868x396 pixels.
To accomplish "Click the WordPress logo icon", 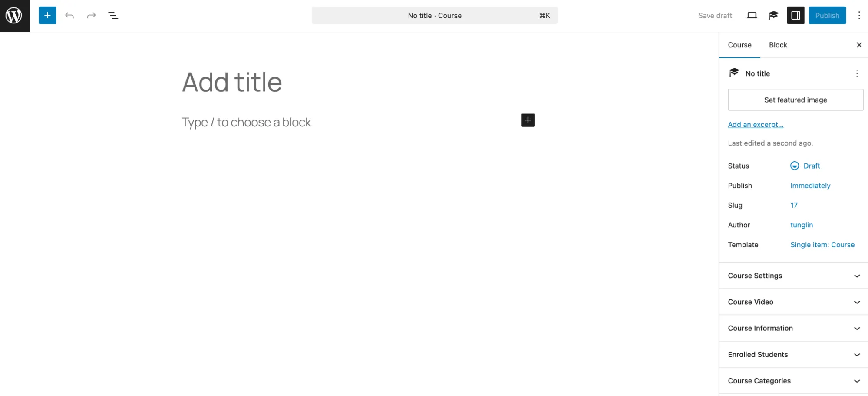I will (14, 16).
